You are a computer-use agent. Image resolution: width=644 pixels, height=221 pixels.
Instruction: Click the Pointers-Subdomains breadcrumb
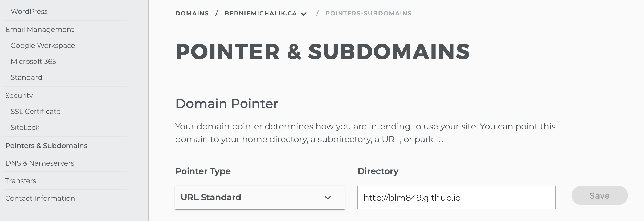tap(368, 13)
